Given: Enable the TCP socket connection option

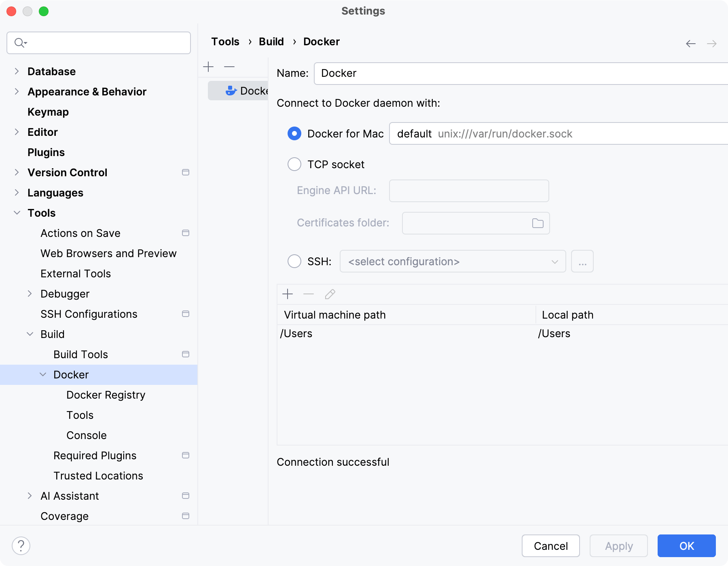Looking at the screenshot, I should coord(294,164).
